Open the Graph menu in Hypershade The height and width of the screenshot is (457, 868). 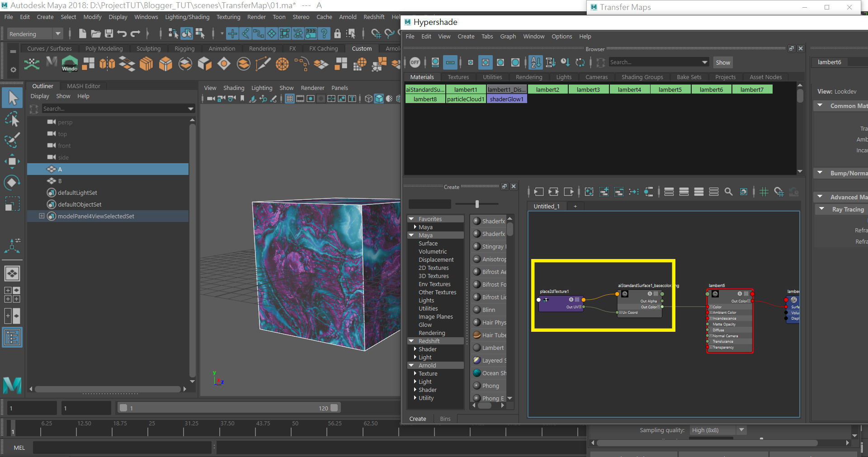coord(508,37)
